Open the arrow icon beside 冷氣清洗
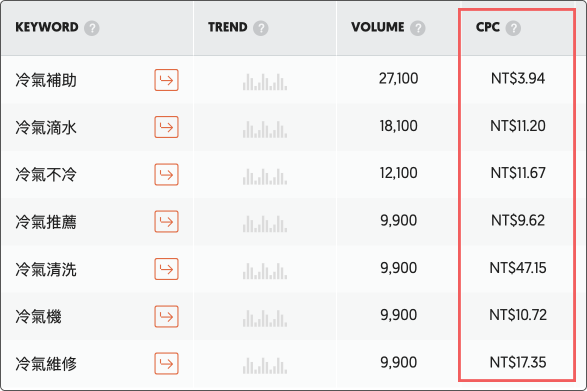The width and height of the screenshot is (587, 391). (x=166, y=269)
